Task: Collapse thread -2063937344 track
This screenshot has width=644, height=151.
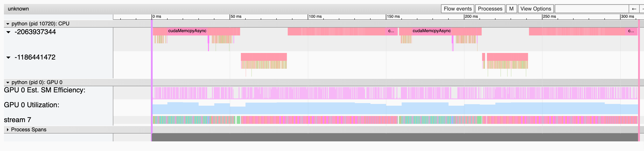Action: click(8, 32)
